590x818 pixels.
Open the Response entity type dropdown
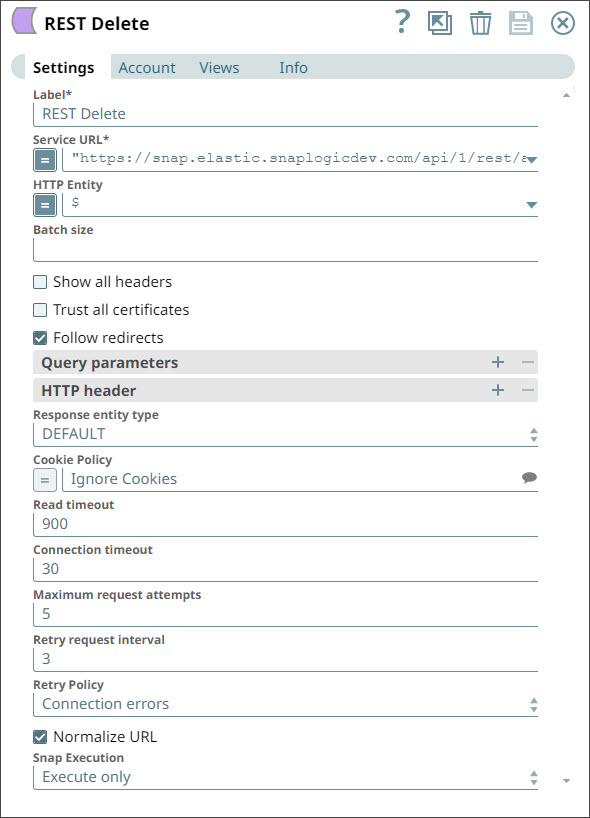point(533,432)
